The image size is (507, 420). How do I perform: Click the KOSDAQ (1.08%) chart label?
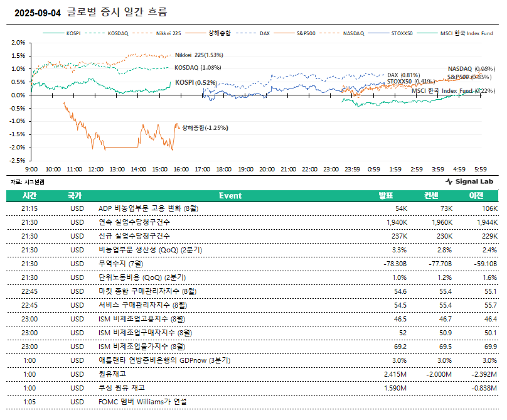[198, 67]
